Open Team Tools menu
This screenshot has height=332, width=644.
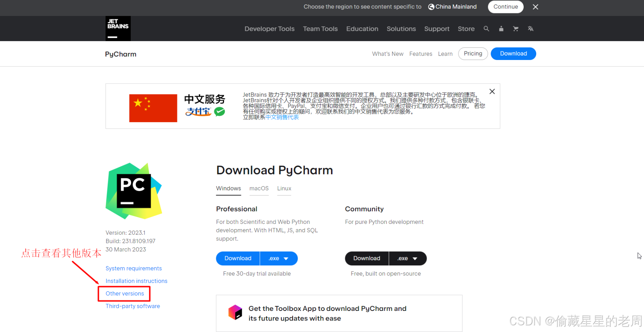coord(320,28)
